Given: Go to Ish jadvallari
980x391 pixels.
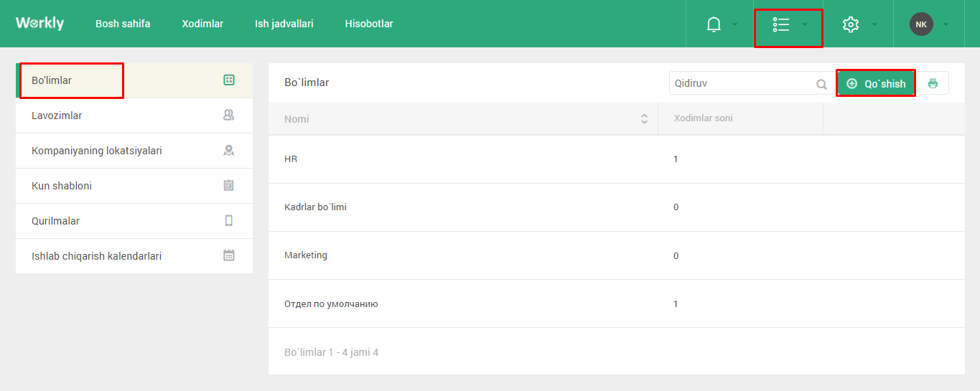Looking at the screenshot, I should [284, 24].
